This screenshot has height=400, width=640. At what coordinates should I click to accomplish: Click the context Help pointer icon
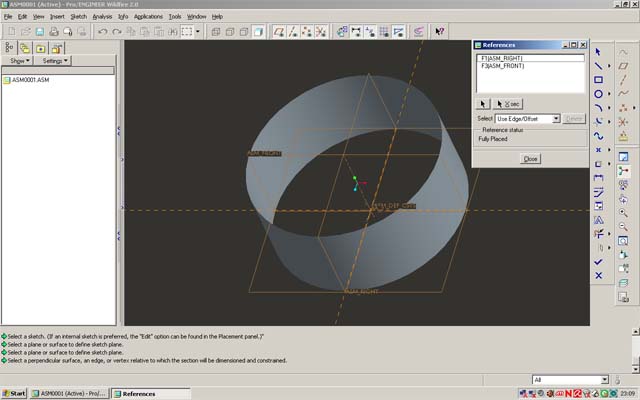(440, 32)
